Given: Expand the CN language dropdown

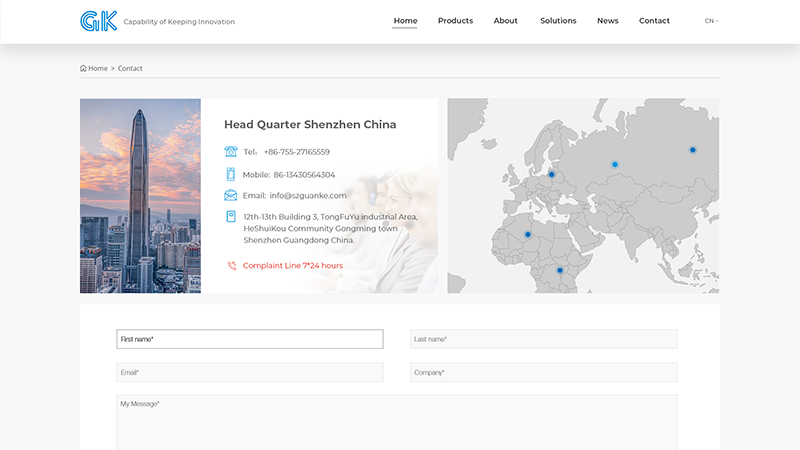Looking at the screenshot, I should click(712, 21).
